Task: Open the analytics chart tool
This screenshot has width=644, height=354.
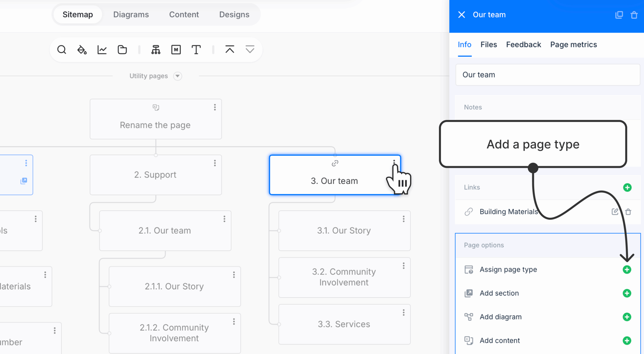Action: 102,50
